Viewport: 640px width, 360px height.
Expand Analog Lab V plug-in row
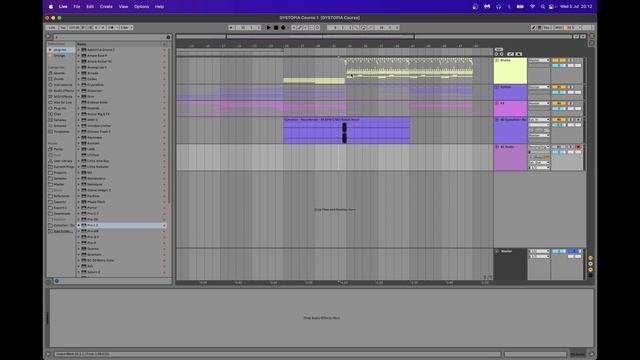tap(79, 67)
